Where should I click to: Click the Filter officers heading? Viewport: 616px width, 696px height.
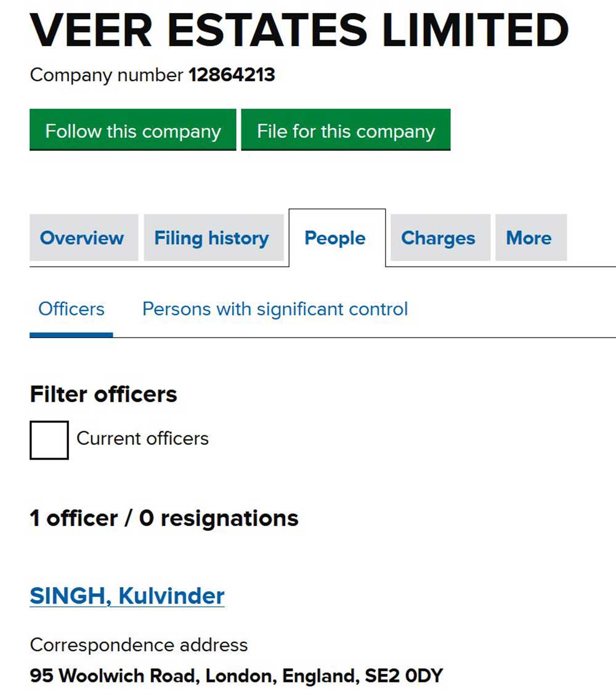(x=103, y=394)
